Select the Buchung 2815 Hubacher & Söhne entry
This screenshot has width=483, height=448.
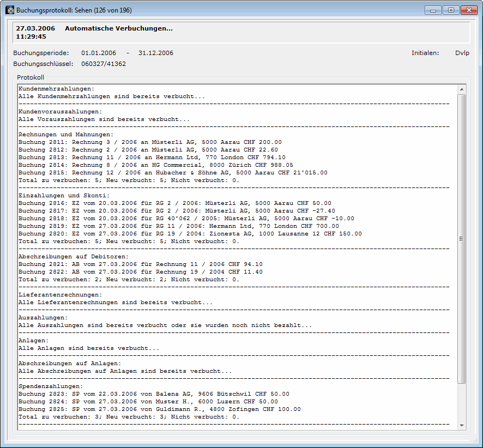click(173, 172)
